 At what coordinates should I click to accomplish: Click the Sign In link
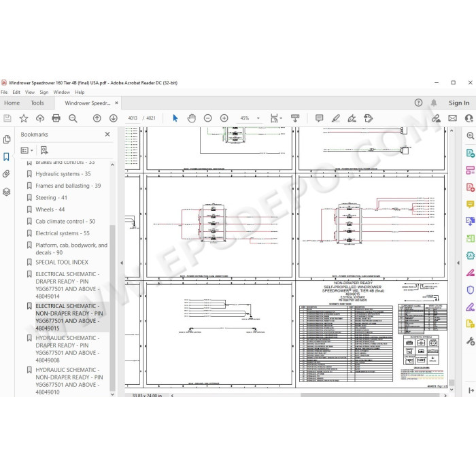click(459, 103)
